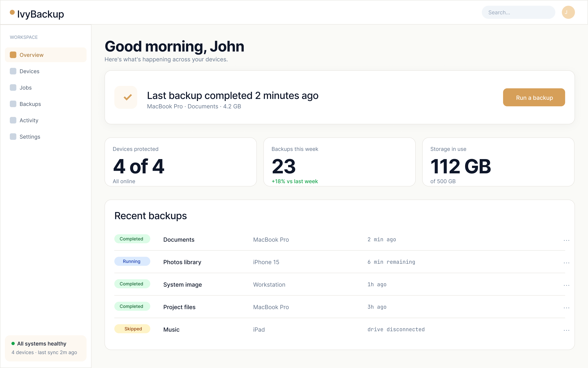Open the Jobs section
The width and height of the screenshot is (588, 368).
46,87
